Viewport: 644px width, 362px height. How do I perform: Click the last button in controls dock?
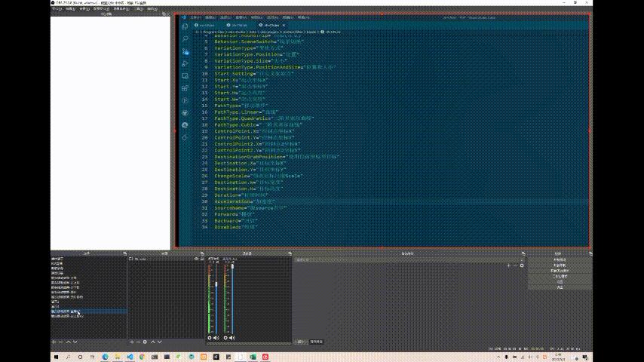click(x=559, y=288)
